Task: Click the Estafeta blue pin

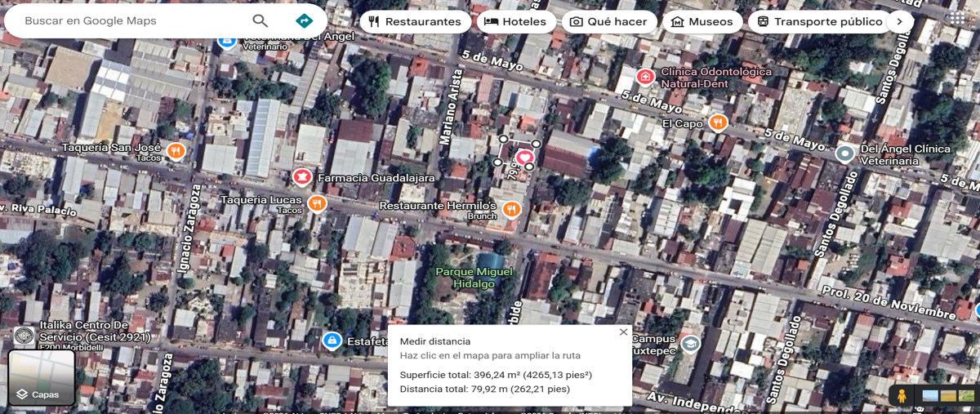Action: tap(331, 341)
